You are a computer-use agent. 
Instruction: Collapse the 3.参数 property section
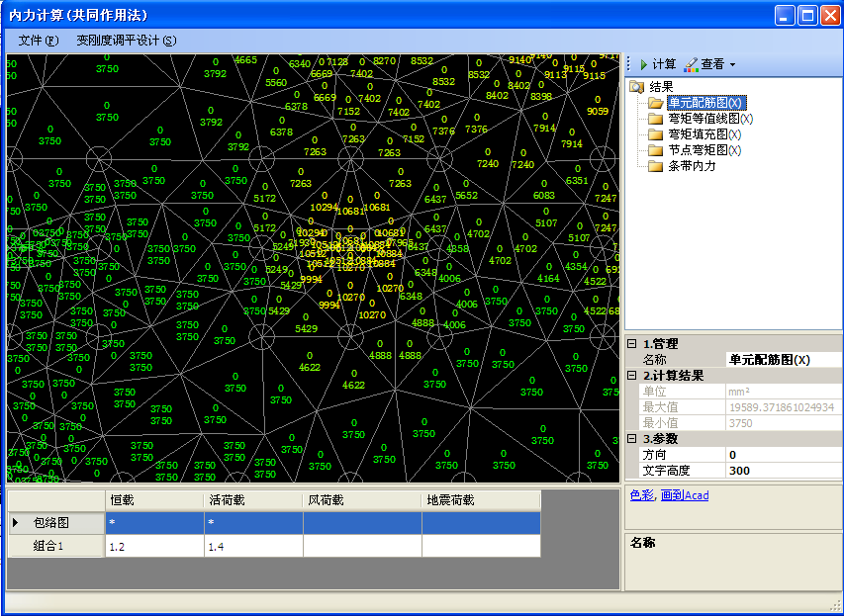632,439
